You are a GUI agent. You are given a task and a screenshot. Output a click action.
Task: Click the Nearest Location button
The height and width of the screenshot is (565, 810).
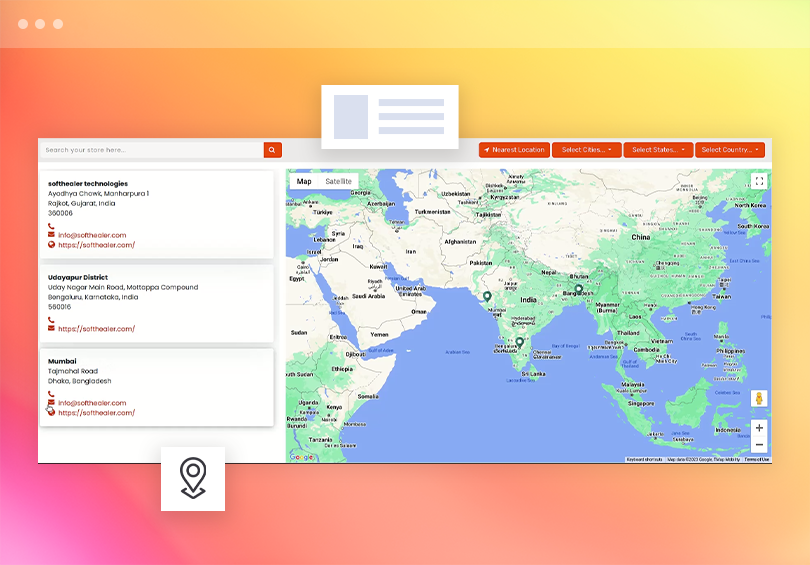coord(514,150)
